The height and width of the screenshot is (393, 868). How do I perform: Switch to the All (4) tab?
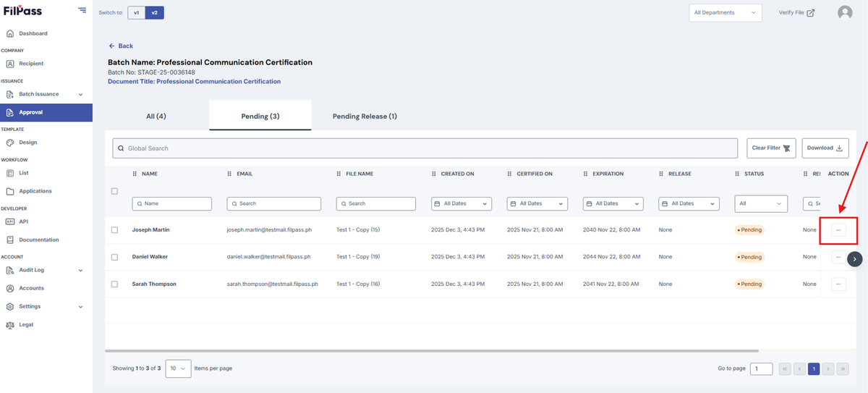(x=156, y=116)
